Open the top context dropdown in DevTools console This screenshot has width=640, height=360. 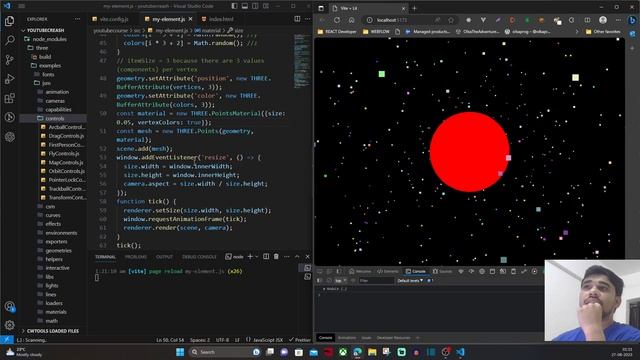tap(341, 280)
